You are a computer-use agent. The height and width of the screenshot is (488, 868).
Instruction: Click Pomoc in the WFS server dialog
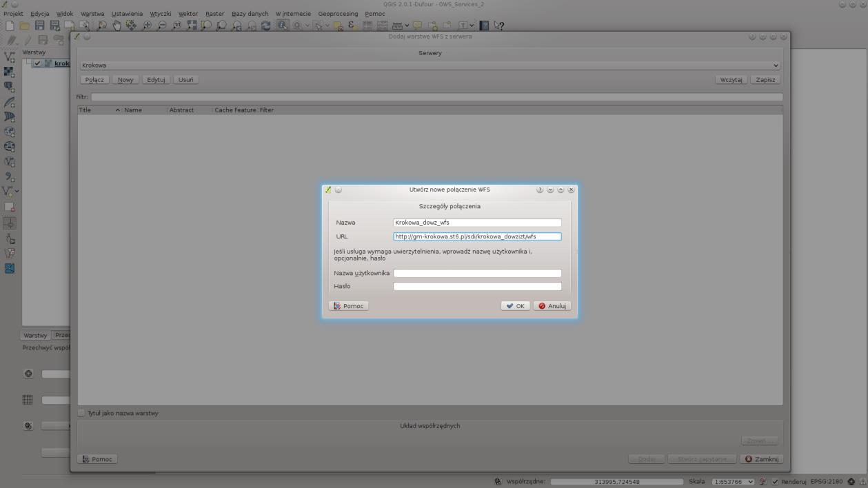(x=97, y=459)
